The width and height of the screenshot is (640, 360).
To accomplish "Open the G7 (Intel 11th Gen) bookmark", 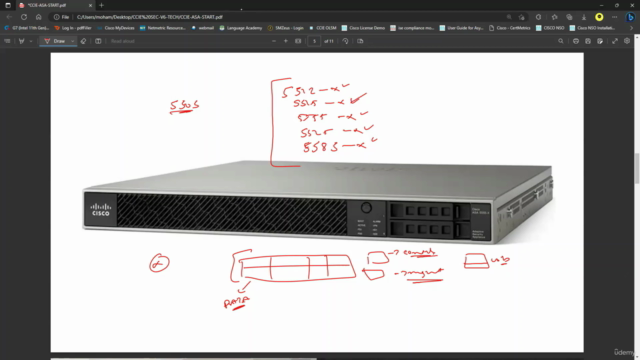I will pyautogui.click(x=27, y=28).
